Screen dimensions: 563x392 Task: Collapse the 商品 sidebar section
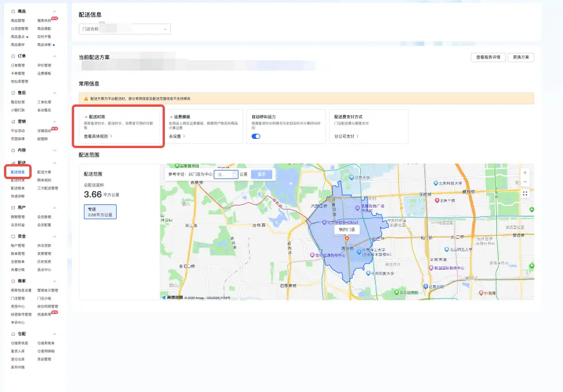click(55, 11)
